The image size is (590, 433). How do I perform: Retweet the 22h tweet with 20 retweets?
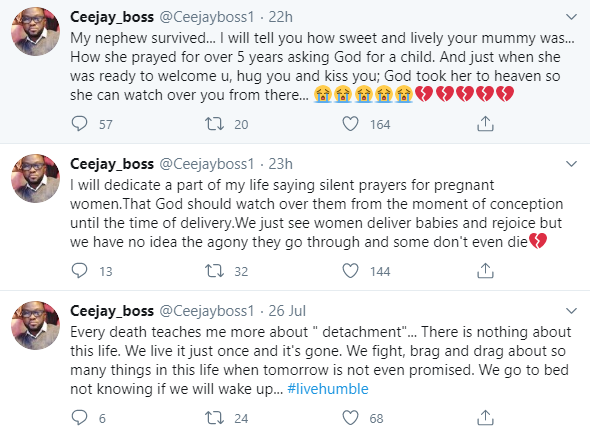[x=214, y=124]
